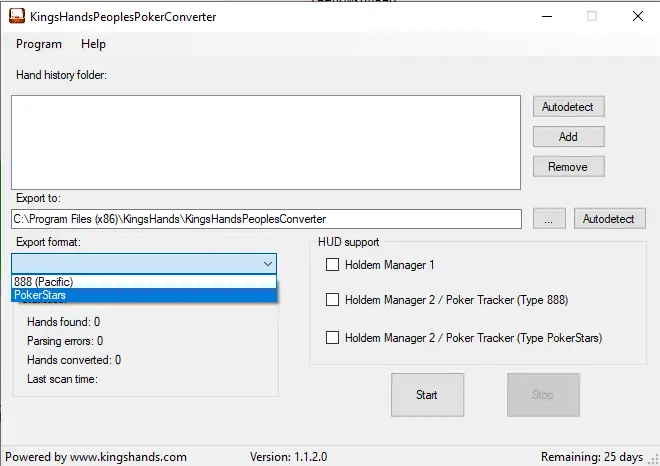Viewport: 660px width, 466px height.
Task: Collapse the Export format dropdown arrow
Action: coord(268,264)
